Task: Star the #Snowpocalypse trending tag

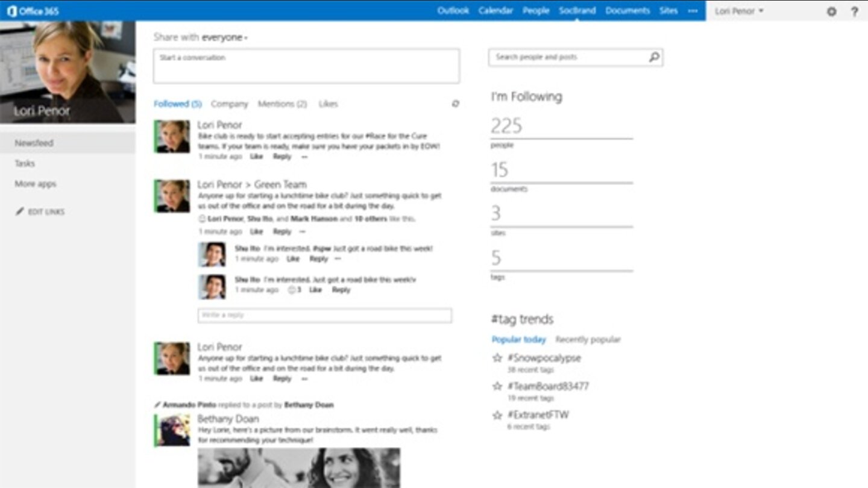Action: (x=497, y=357)
